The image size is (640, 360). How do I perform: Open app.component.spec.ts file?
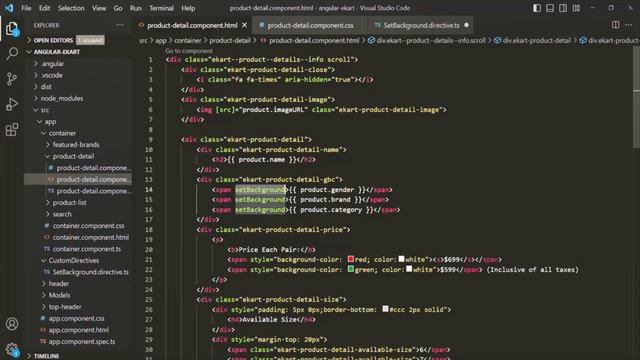[82, 341]
